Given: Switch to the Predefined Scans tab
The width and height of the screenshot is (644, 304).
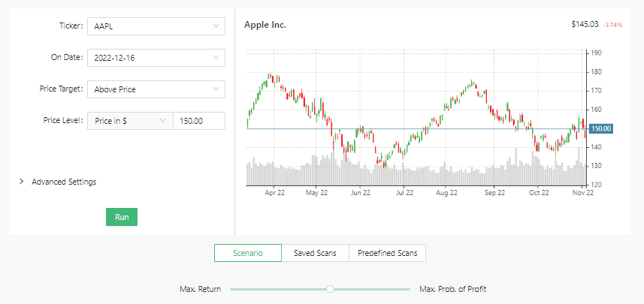Looking at the screenshot, I should click(387, 253).
